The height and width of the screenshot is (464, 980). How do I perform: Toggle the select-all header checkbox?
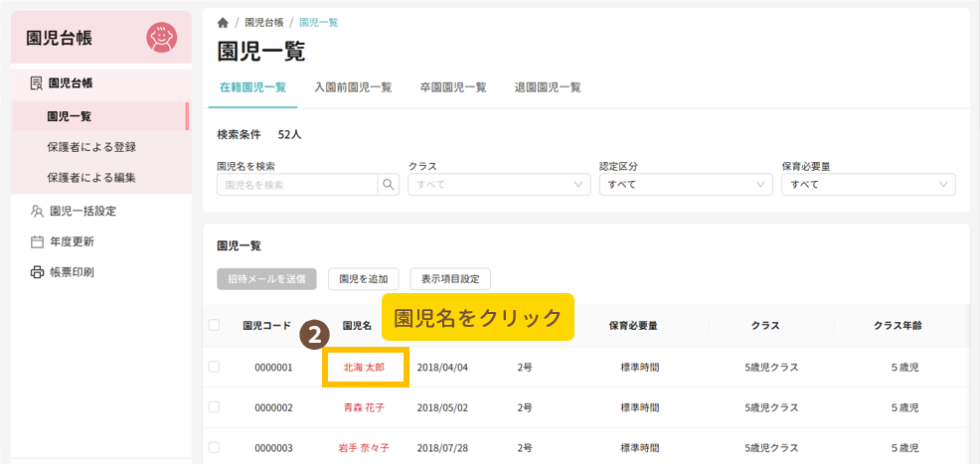(214, 325)
